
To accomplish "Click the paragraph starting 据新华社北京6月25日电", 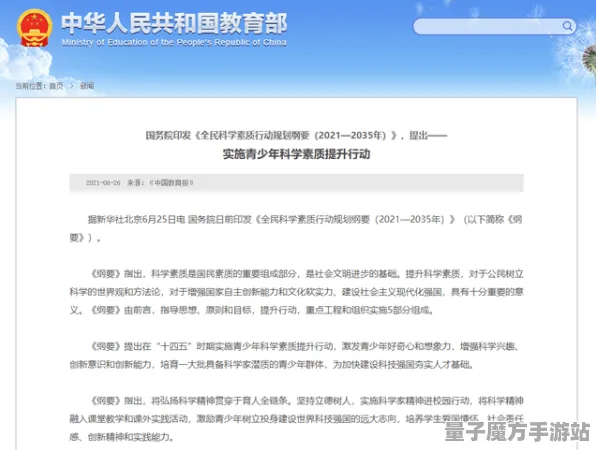I will [296, 228].
